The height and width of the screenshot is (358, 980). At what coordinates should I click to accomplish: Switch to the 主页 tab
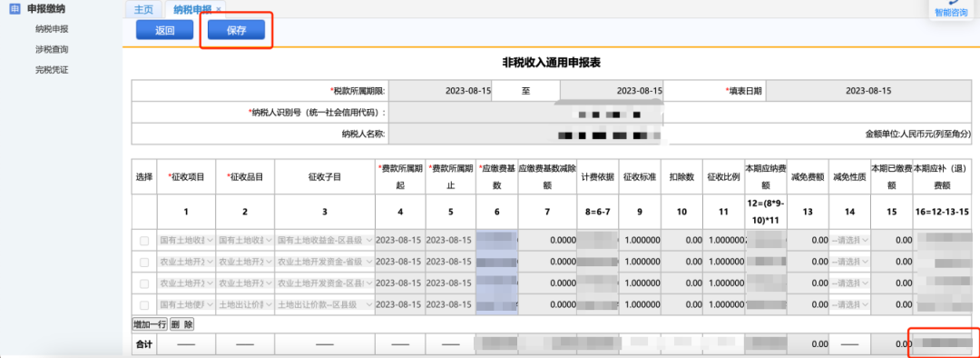143,9
